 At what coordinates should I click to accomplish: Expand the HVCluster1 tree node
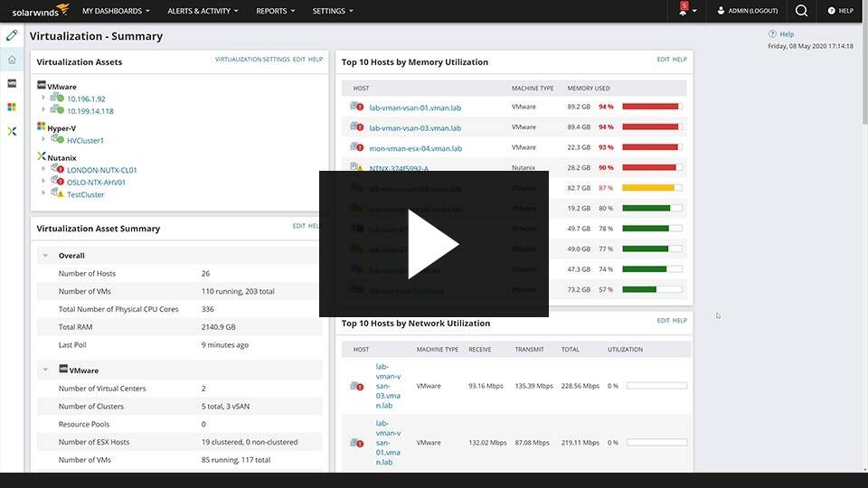43,139
